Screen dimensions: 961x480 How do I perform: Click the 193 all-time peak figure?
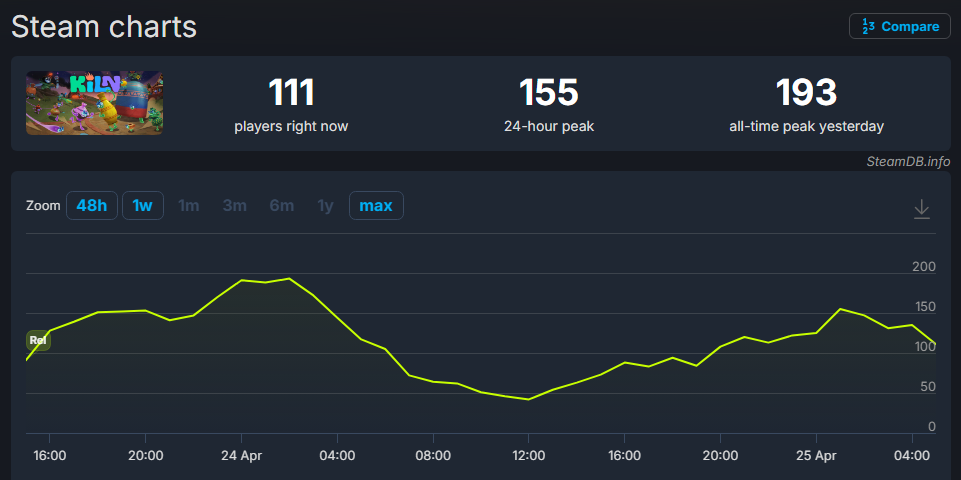[x=807, y=92]
